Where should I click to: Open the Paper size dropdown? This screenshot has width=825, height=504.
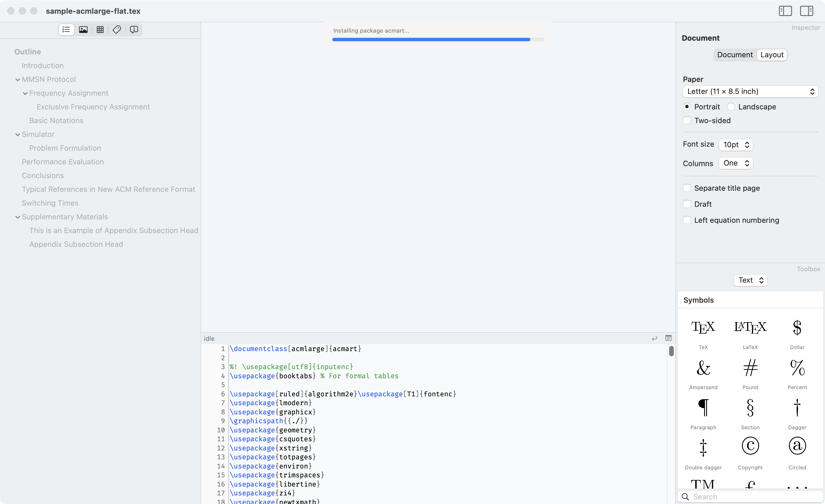coord(750,92)
